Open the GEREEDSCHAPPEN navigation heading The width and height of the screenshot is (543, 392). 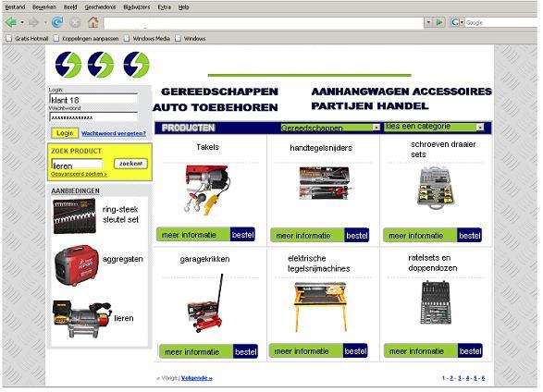219,92
